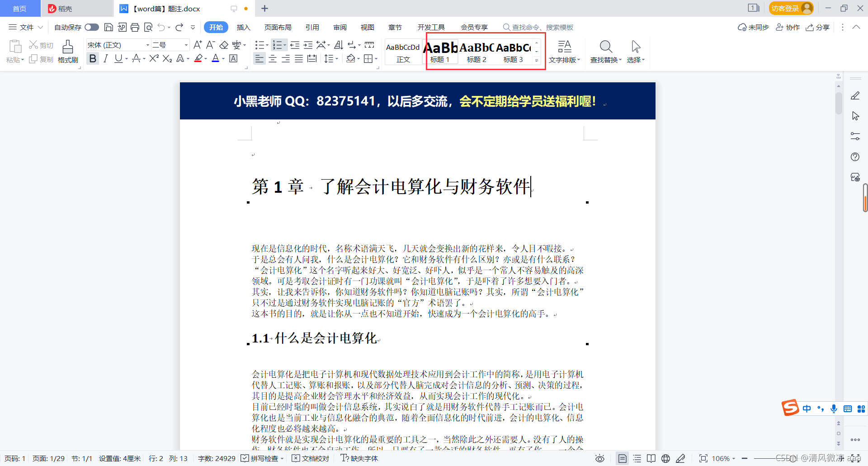Screen dimensions: 868x466
Task: Enable spell check in status bar
Action: [x=261, y=458]
